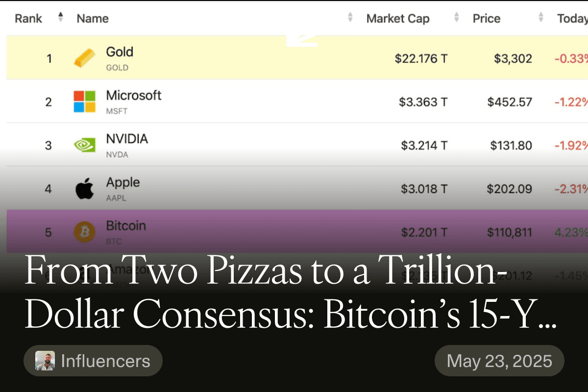This screenshot has height=392, width=588.
Task: Click the Bitcoin coin icon
Action: coord(84,232)
